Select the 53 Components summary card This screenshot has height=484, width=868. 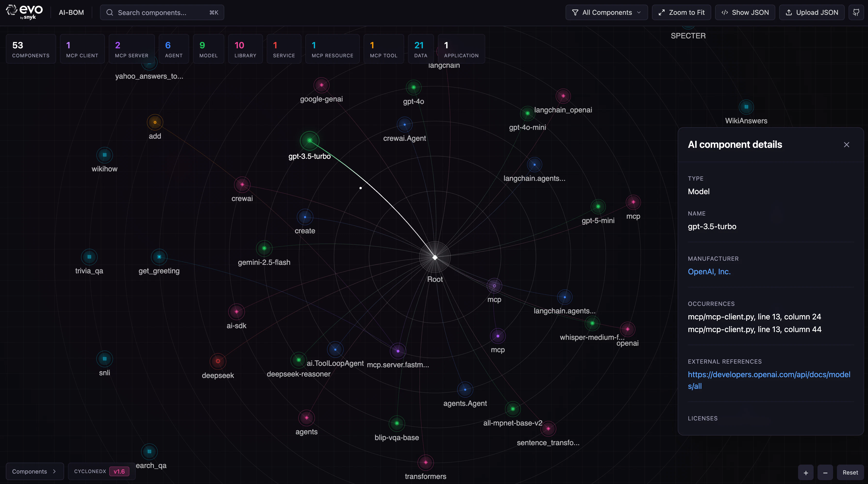pos(31,49)
